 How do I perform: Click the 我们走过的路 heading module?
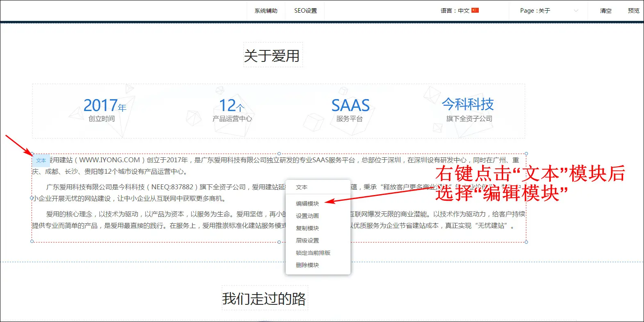tap(264, 298)
